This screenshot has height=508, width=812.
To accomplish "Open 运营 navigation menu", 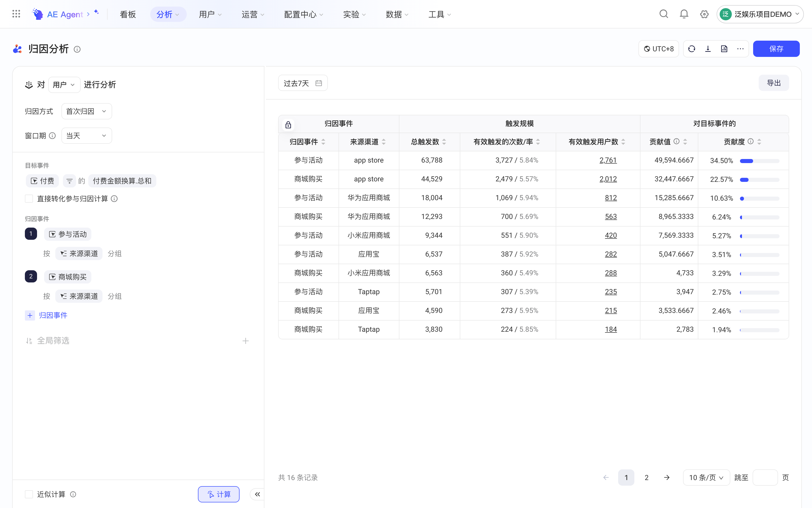I will [253, 14].
